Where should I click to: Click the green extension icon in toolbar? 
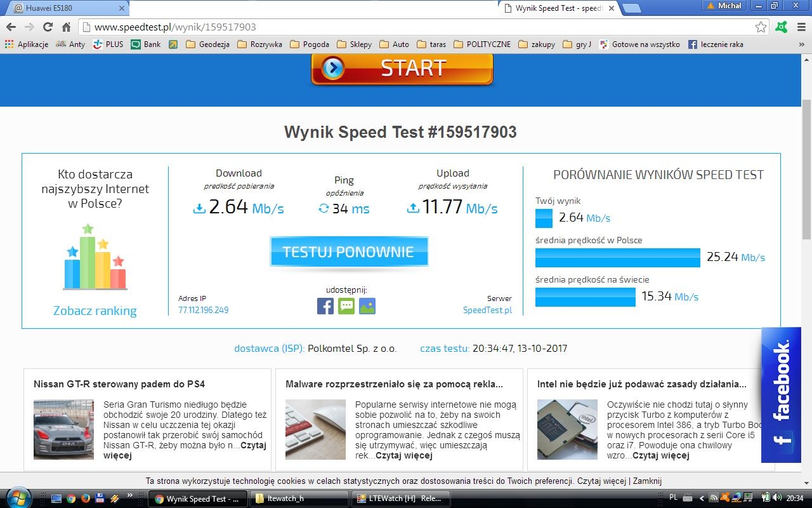782,27
